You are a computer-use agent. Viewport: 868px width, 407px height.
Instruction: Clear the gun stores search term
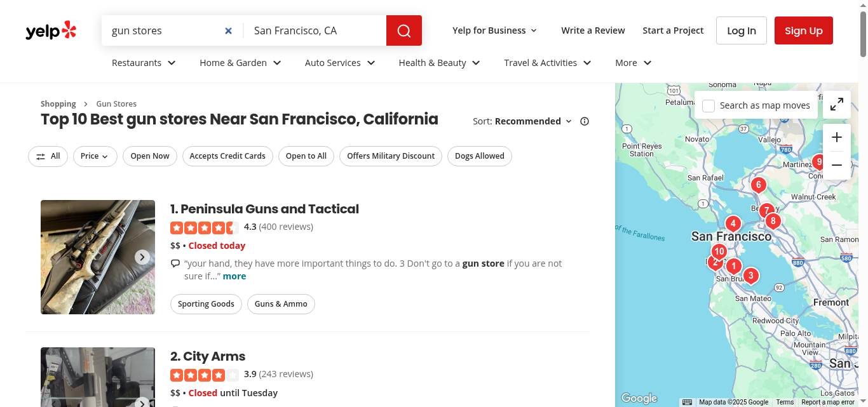click(229, 30)
